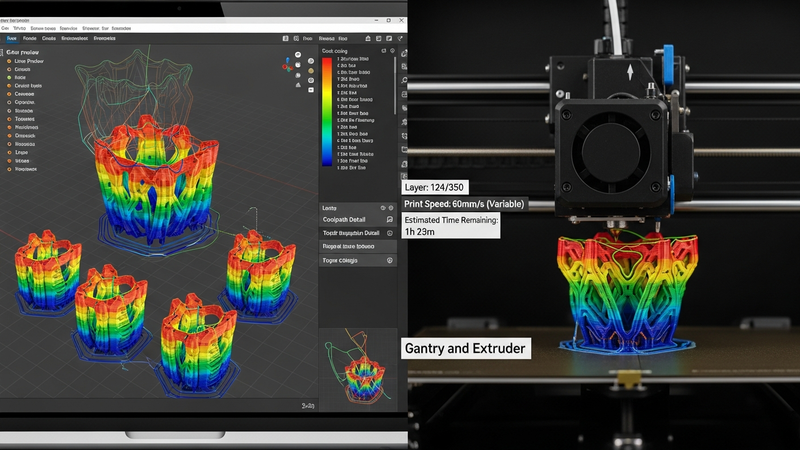Click the 'Rmeea' toolbar text button
The image size is (800, 450).
coord(327,38)
